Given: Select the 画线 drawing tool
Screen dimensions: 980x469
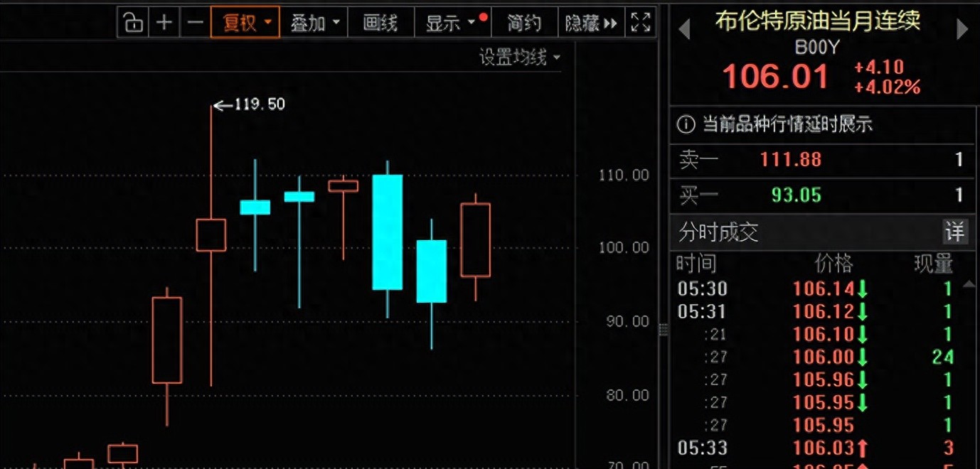Looking at the screenshot, I should point(380,23).
